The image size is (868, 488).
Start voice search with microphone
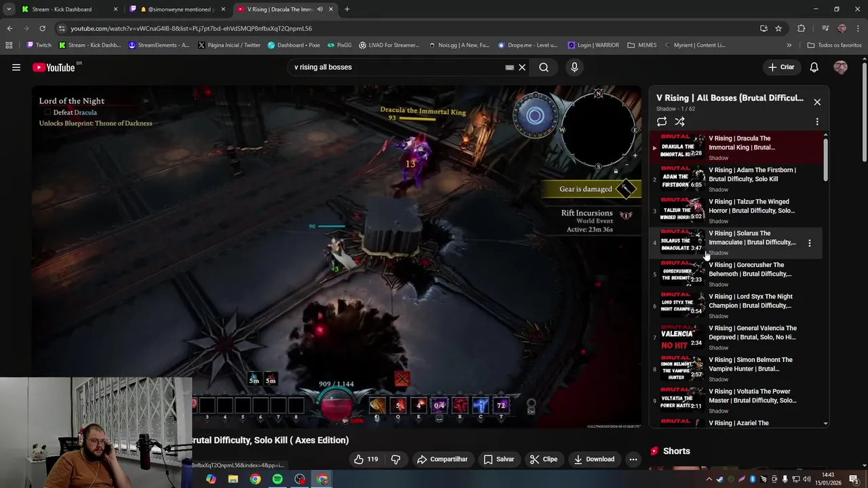click(x=574, y=67)
